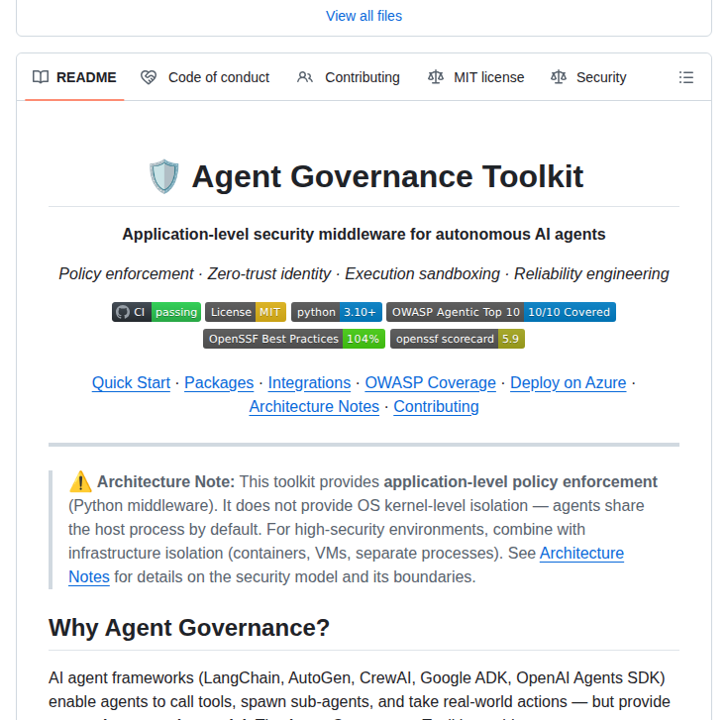
Task: Click the Agent Governance Toolkit heading
Action: coord(364,176)
